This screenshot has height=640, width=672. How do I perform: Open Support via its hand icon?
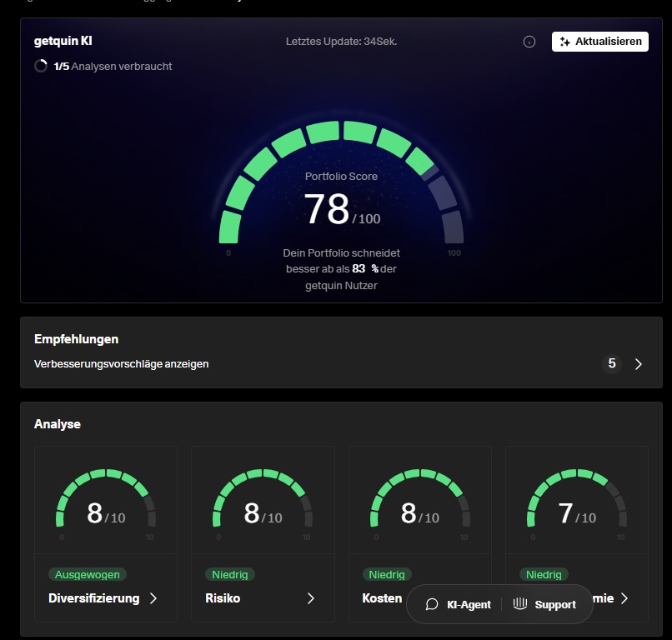(x=520, y=604)
